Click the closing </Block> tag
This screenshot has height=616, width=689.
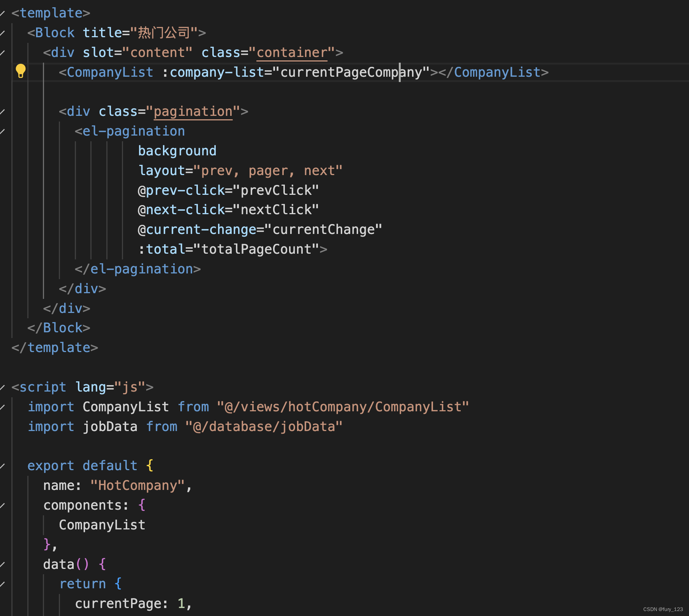click(x=59, y=328)
